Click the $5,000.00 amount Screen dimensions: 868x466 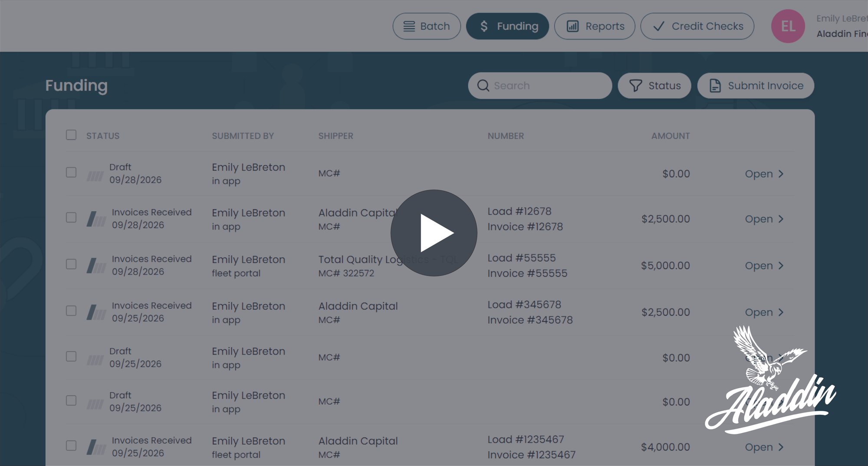pos(665,266)
